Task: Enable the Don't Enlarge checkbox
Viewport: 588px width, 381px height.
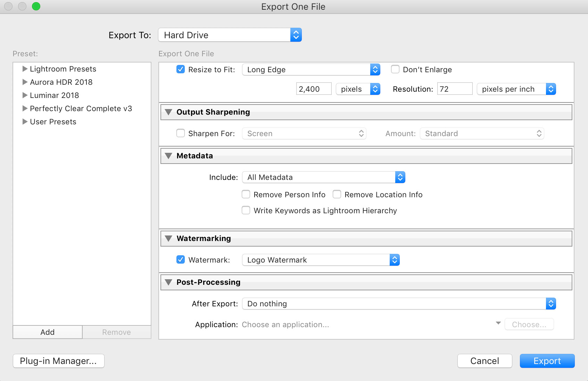Action: click(395, 69)
